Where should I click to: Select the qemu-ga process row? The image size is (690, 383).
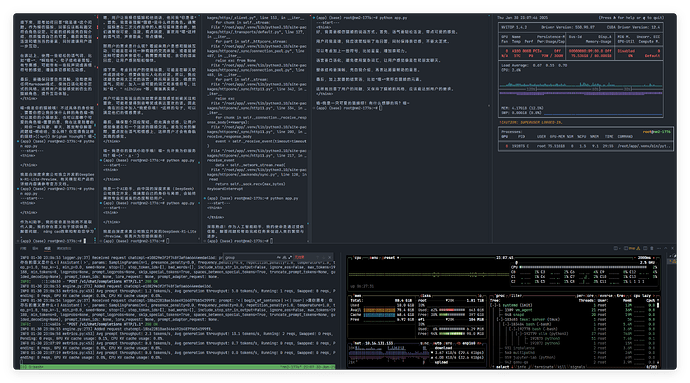tap(572, 362)
